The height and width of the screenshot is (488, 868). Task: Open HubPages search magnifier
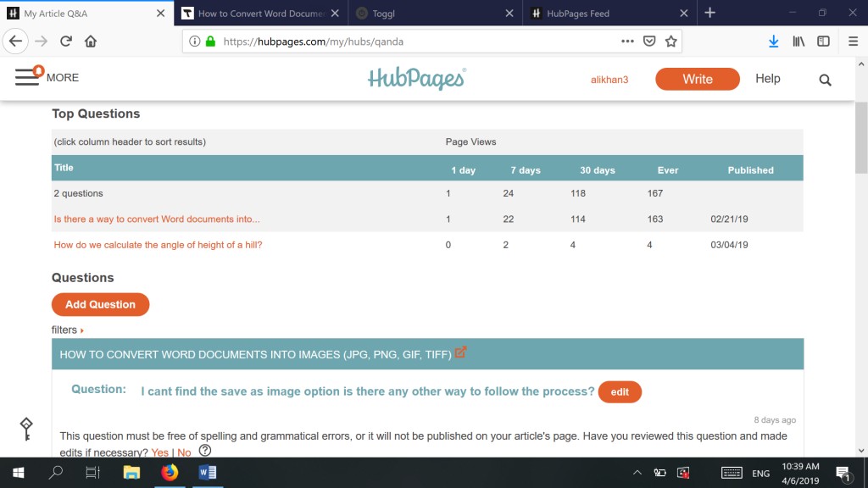(x=826, y=80)
